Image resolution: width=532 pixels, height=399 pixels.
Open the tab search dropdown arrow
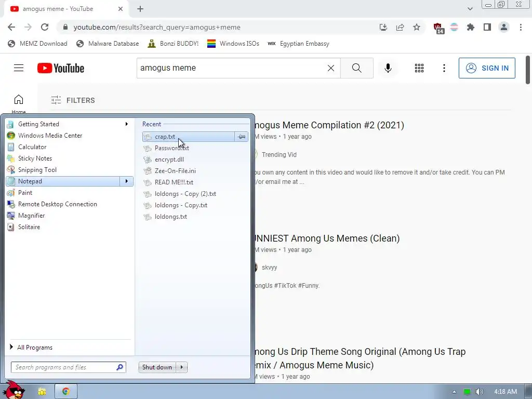(470, 9)
